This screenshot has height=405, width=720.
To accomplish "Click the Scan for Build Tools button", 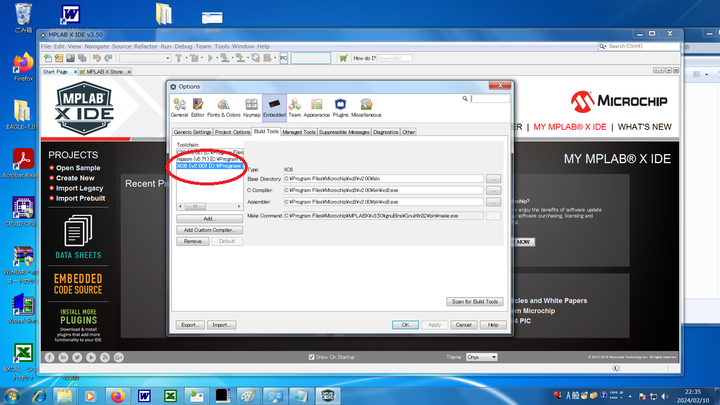I will (472, 301).
